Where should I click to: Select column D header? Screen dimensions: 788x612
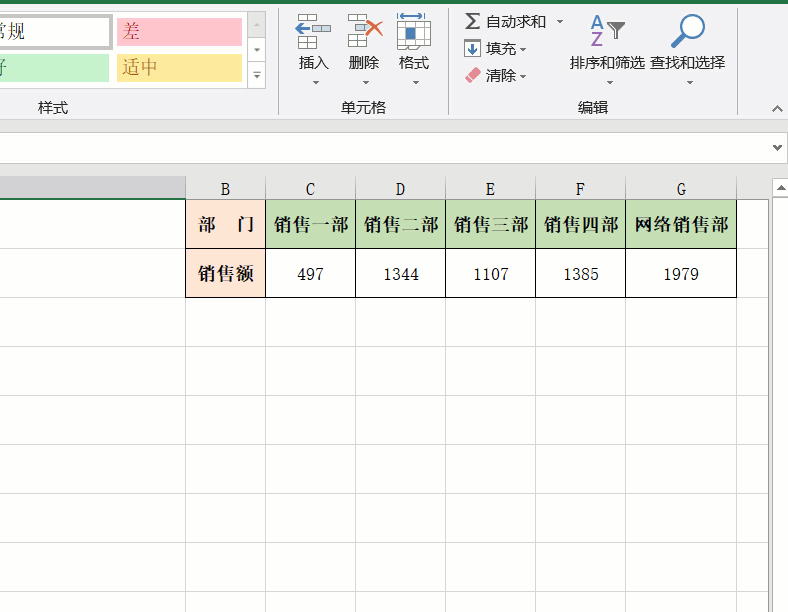401,189
